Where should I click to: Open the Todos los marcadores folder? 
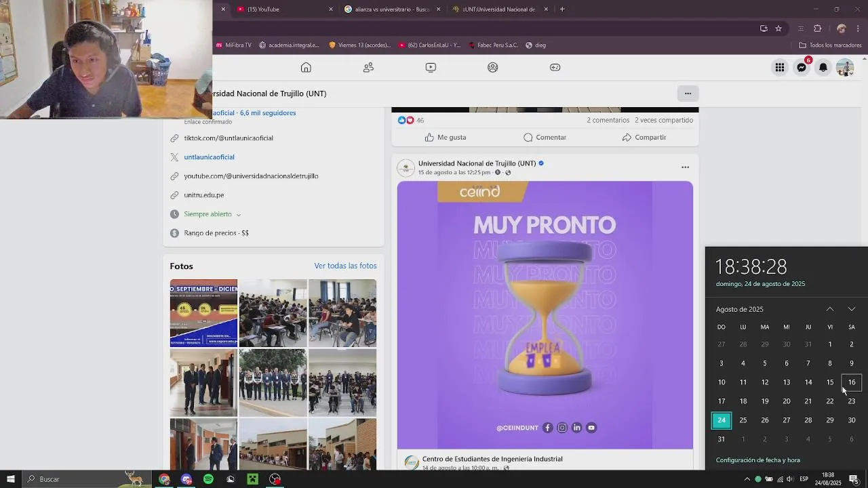point(830,45)
